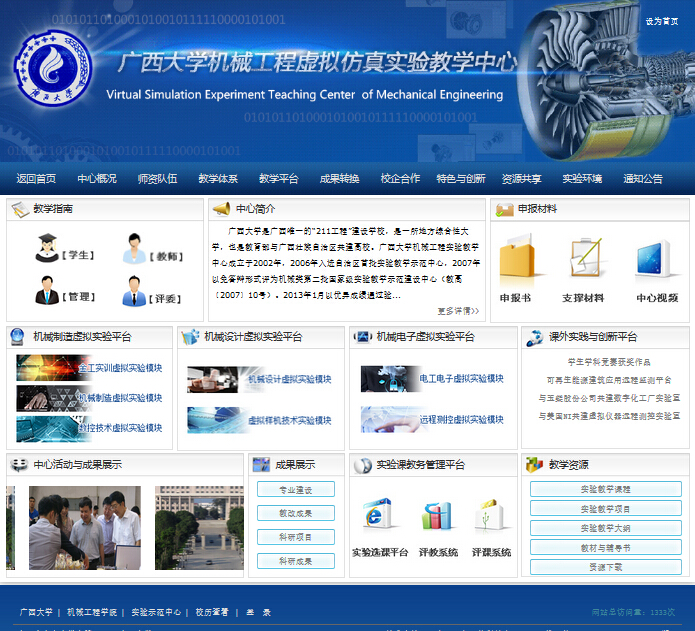Image resolution: width=695 pixels, height=631 pixels.
Task: Open the 申报书 folder icon
Action: pyautogui.click(x=518, y=260)
